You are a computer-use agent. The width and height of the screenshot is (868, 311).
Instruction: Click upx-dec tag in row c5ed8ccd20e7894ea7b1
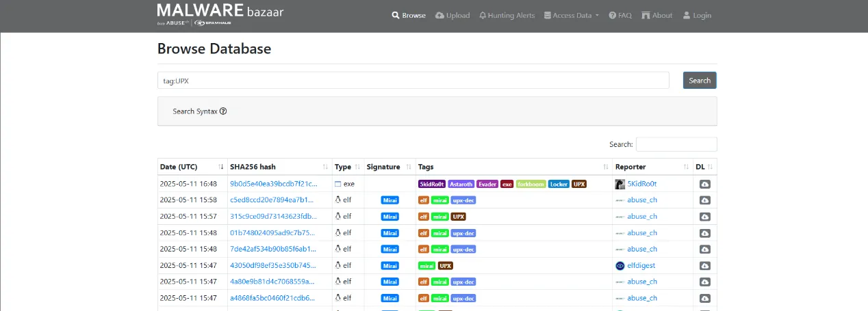(463, 200)
